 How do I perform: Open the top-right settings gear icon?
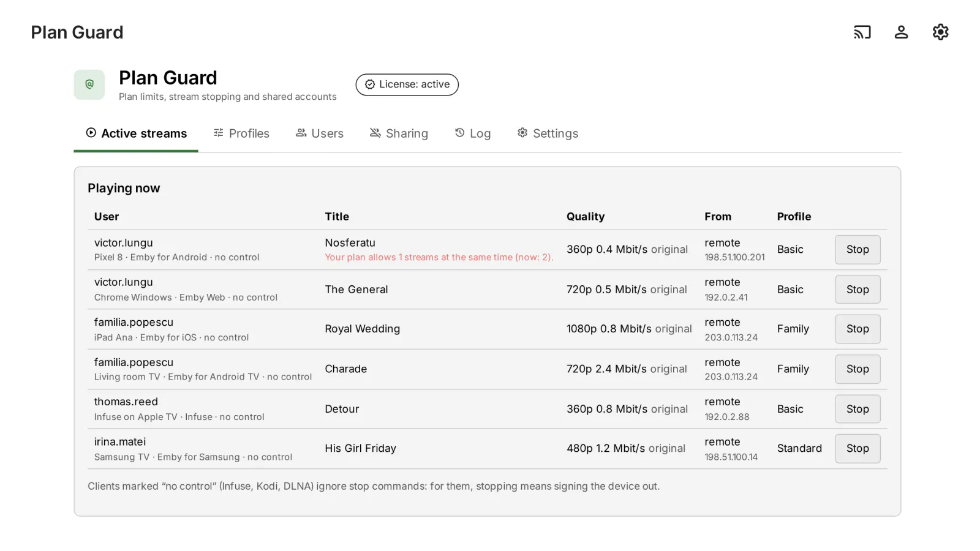[940, 32]
